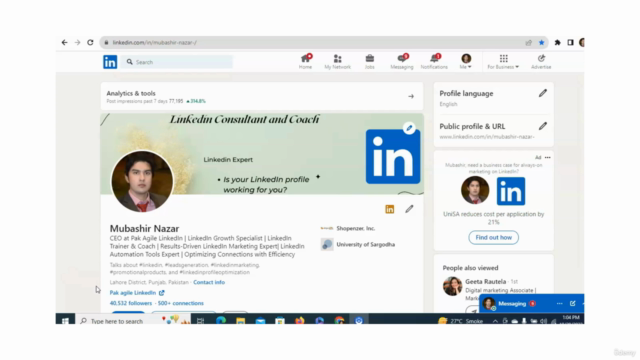Toggle the browser side panel icon

(x=570, y=42)
